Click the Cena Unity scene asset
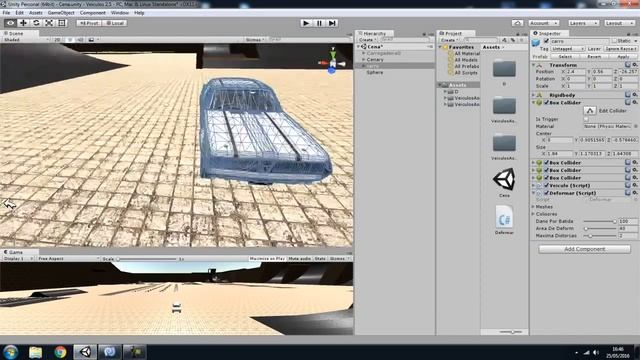 pyautogui.click(x=504, y=180)
